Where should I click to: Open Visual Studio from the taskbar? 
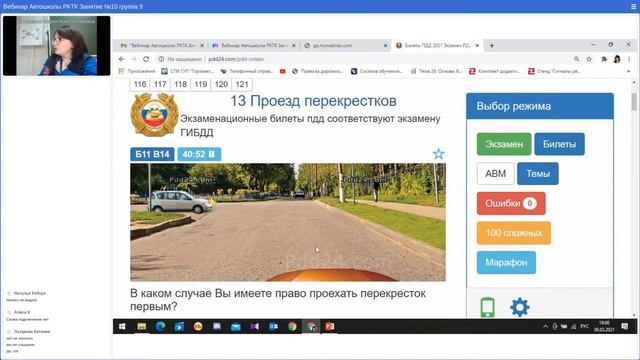[x=254, y=327]
